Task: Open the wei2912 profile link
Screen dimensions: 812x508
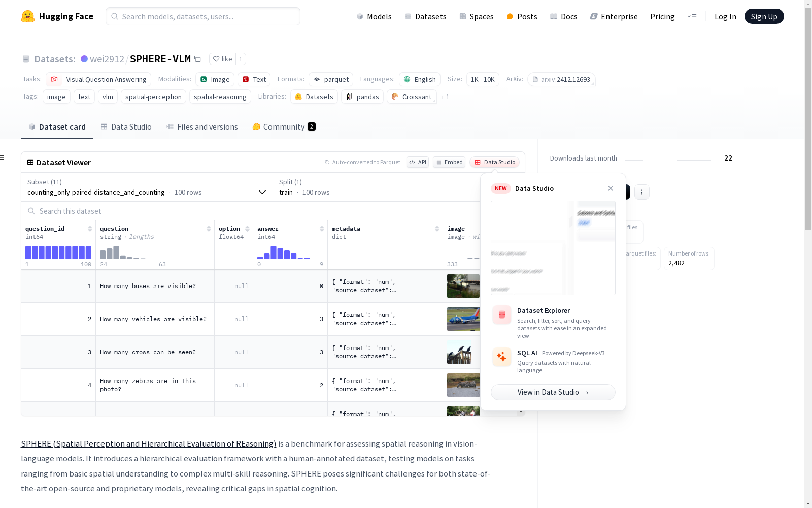Action: click(x=107, y=59)
